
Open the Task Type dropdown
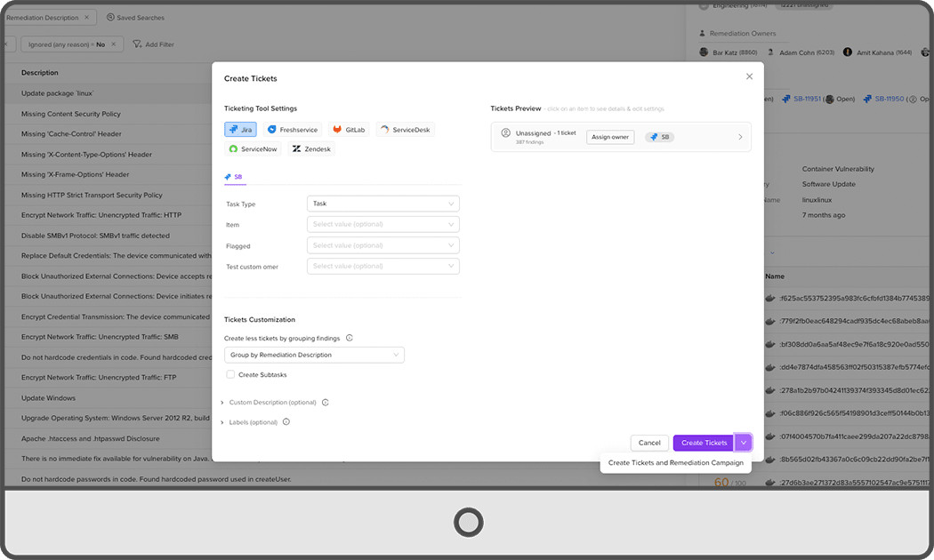tap(383, 204)
